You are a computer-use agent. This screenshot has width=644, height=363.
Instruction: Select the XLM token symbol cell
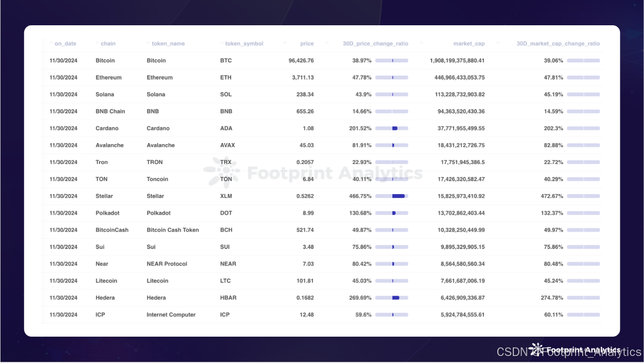point(226,196)
